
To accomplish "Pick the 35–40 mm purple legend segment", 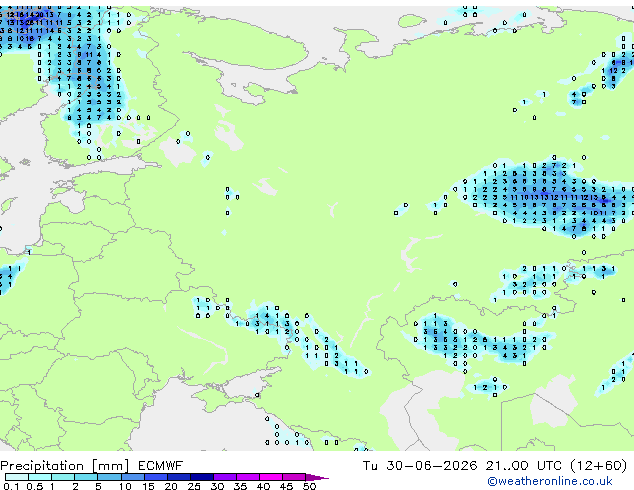I will coord(248,477).
